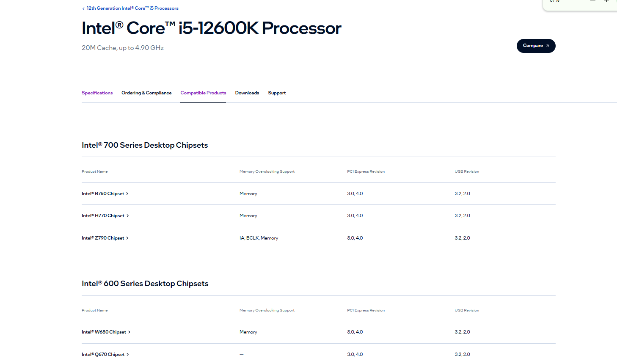Click Memory Overclocking Support header in 600 Series table
This screenshot has width=617, height=364.
click(267, 310)
